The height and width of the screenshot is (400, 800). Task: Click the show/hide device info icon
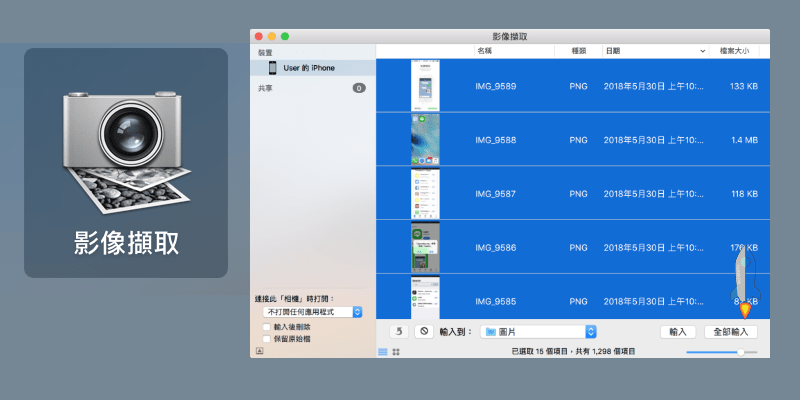260,352
